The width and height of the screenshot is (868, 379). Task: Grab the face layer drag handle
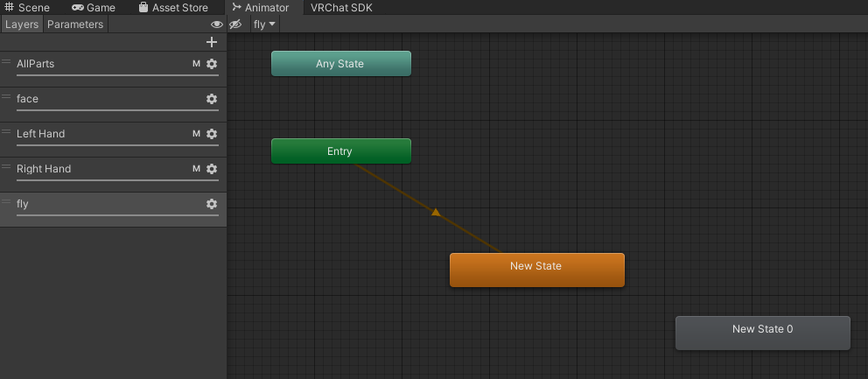tap(6, 97)
